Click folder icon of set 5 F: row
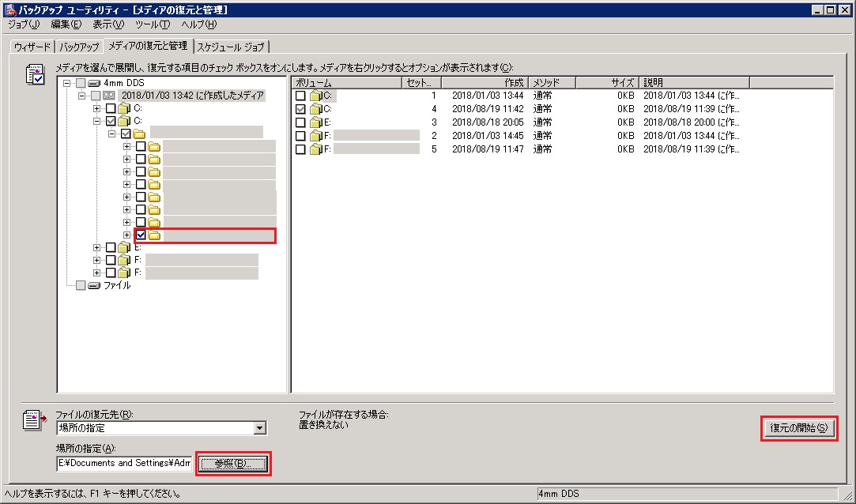This screenshot has width=856, height=504. [x=315, y=149]
